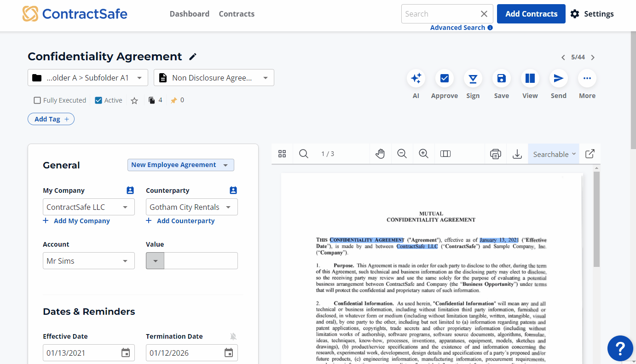Download the document from viewer toolbar

[x=517, y=154]
